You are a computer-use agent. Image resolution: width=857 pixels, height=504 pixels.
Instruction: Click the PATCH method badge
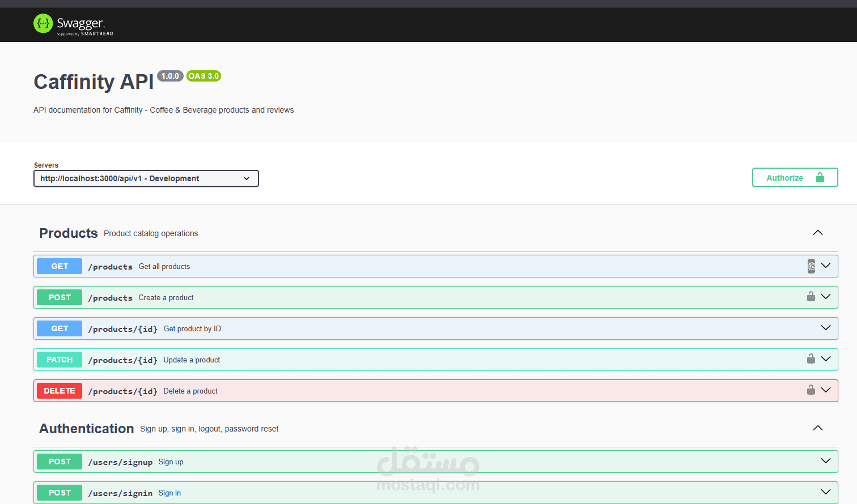point(60,360)
